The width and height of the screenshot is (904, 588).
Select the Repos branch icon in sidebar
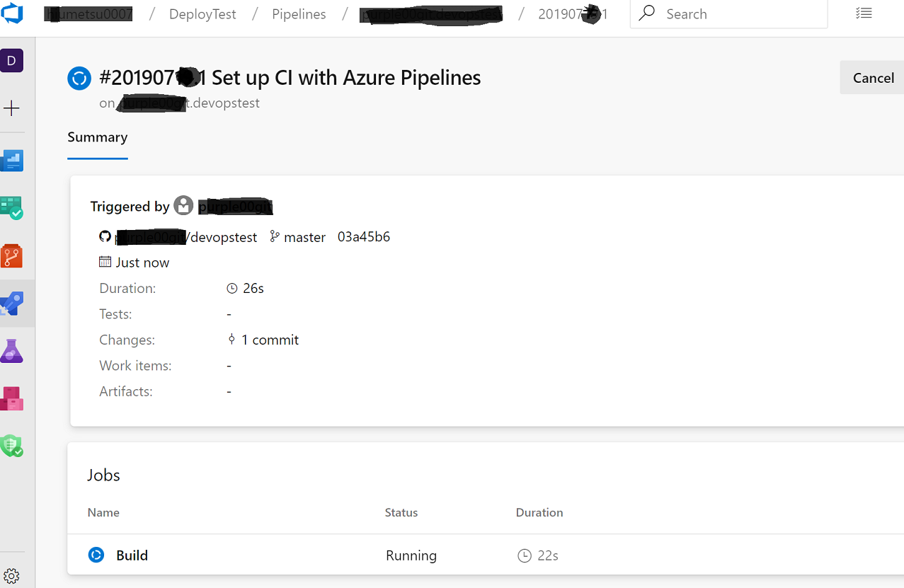click(12, 255)
